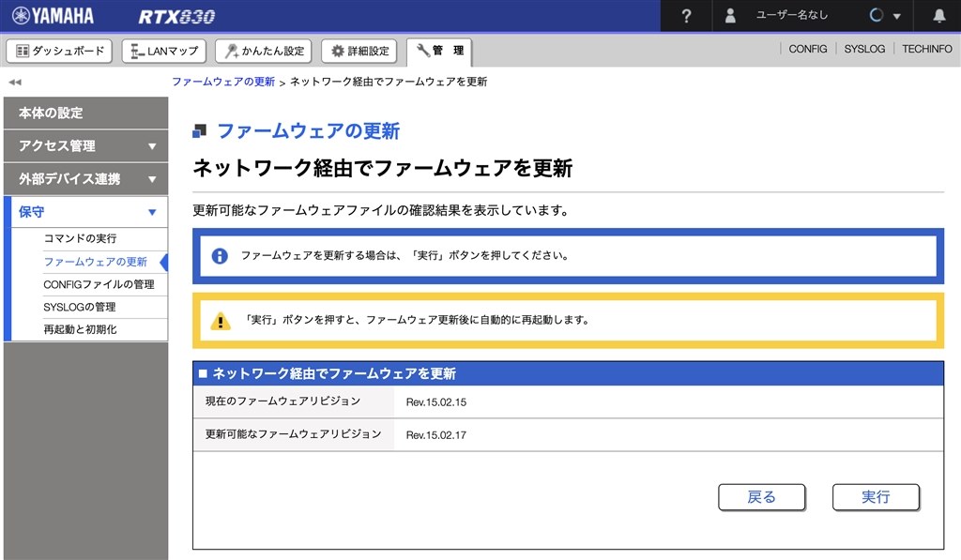
Task: Click available revision value Rev.15.02.17
Action: (435, 435)
